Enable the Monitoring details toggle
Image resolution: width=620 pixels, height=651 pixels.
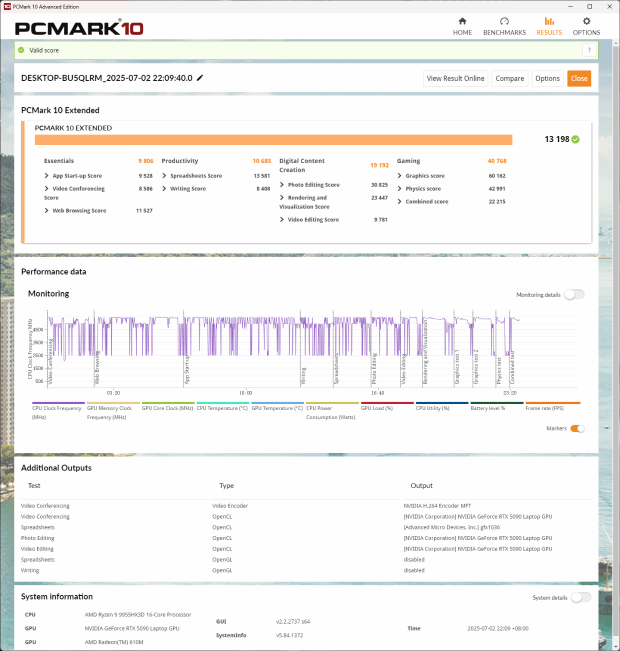tap(574, 294)
